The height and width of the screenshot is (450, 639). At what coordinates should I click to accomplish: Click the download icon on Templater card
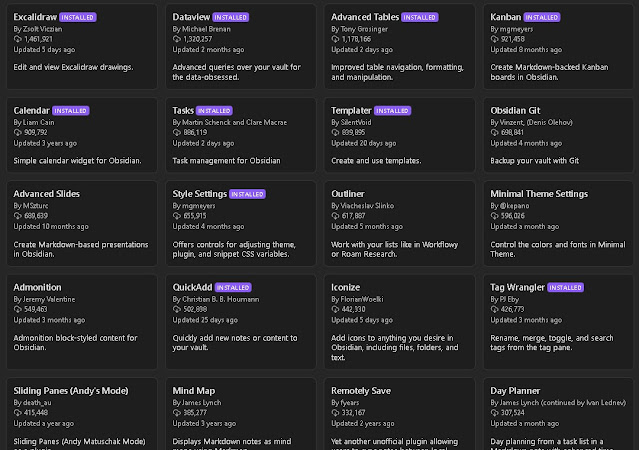point(335,132)
